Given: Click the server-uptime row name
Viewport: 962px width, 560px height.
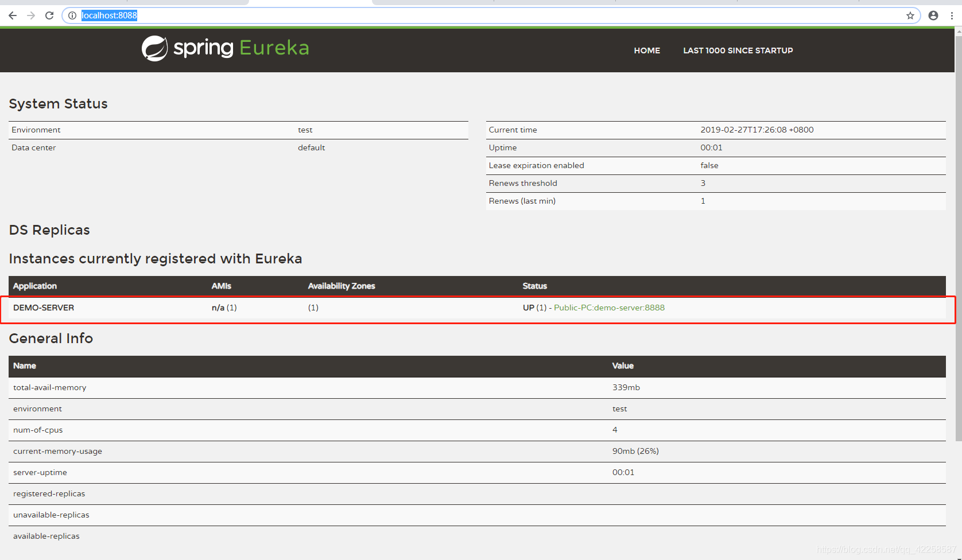Looking at the screenshot, I should (x=40, y=473).
